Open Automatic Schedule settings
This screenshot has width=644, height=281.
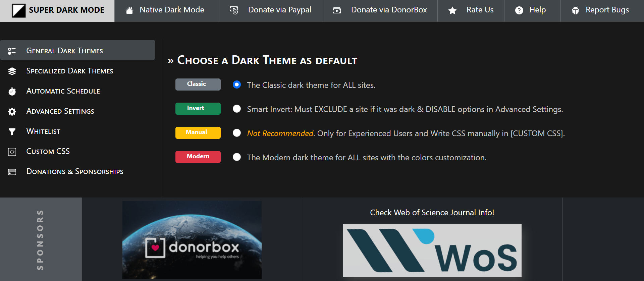point(77,91)
